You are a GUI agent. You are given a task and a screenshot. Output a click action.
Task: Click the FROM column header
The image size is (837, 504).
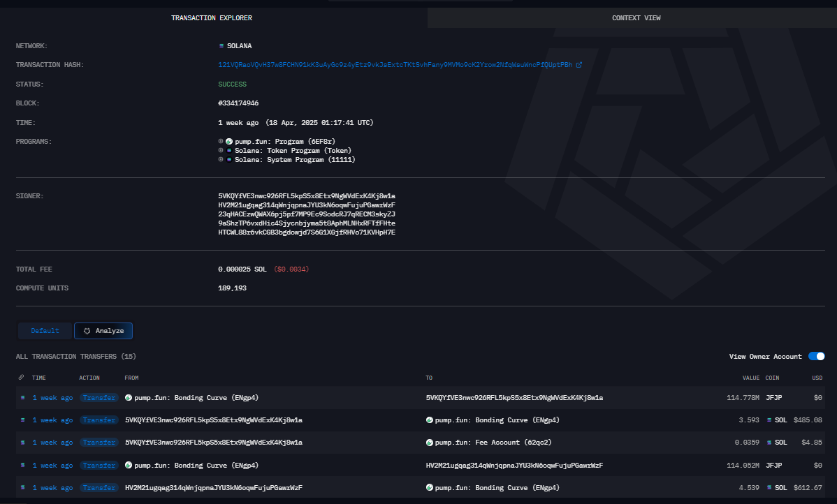pos(131,378)
